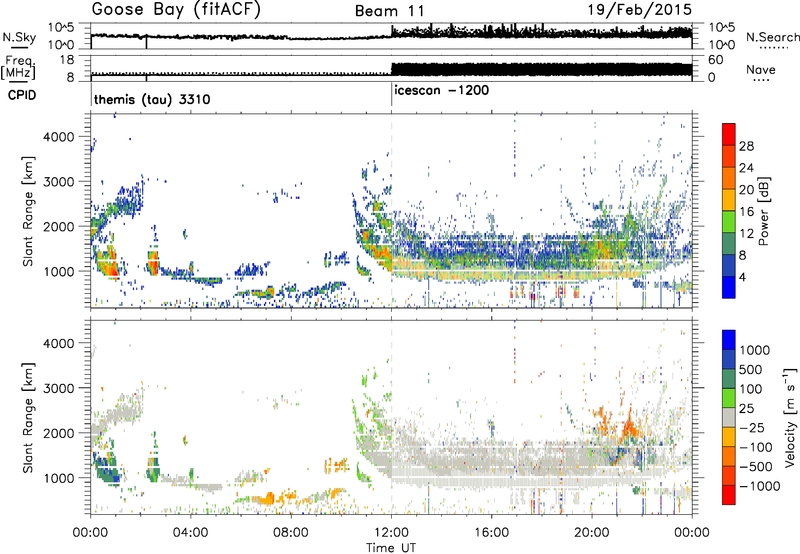The image size is (800, 554).
Task: Click the 'Power [dB]' colorbar title
Action: 764,211
